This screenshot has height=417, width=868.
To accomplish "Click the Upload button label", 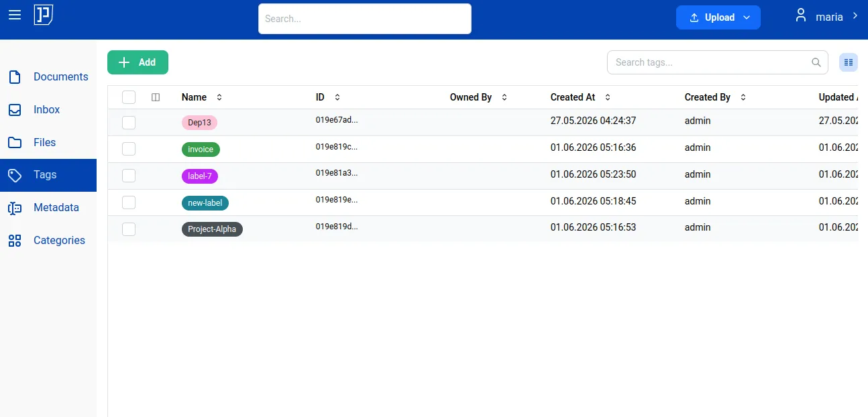I will click(x=720, y=17).
